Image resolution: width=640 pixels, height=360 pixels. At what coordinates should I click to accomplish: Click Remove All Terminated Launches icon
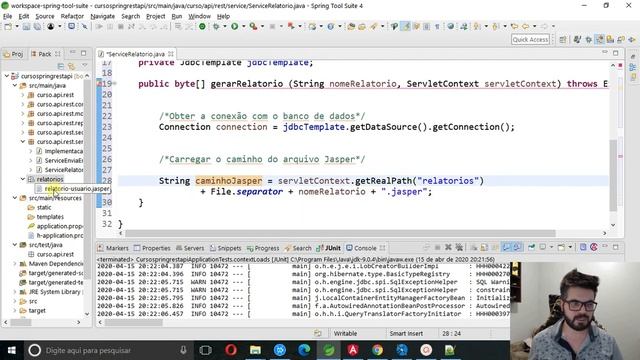pos(459,247)
